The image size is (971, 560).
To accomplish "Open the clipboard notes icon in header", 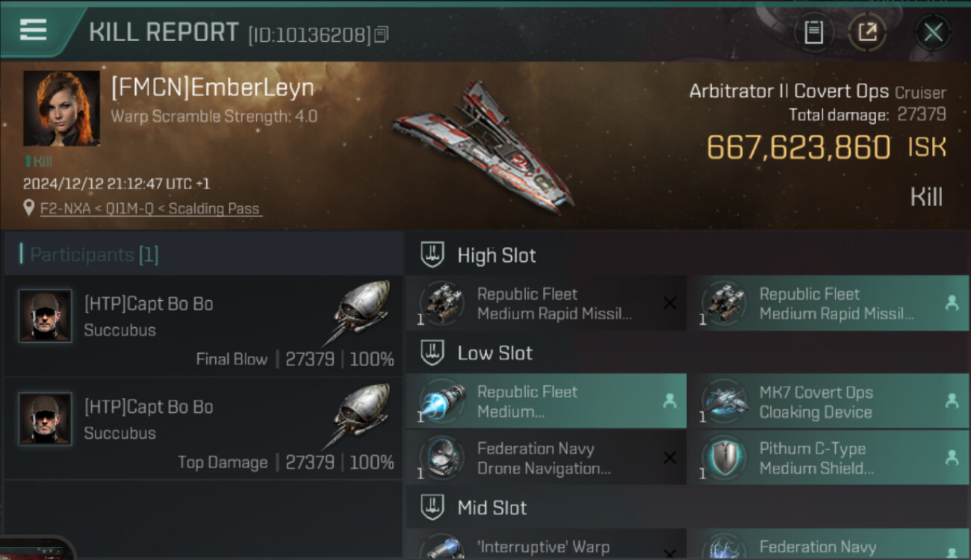I will coord(813,32).
